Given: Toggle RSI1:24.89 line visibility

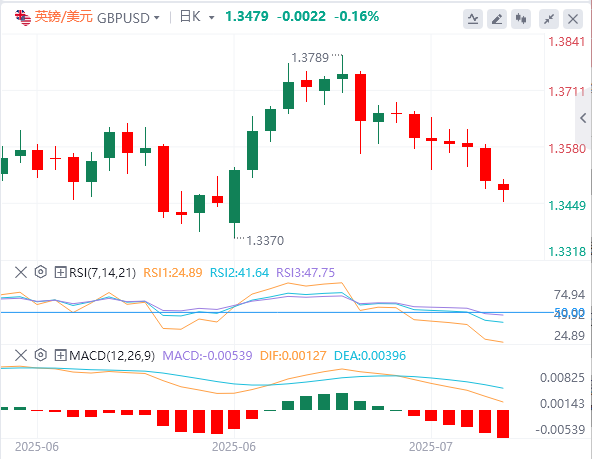Looking at the screenshot, I should 173,273.
